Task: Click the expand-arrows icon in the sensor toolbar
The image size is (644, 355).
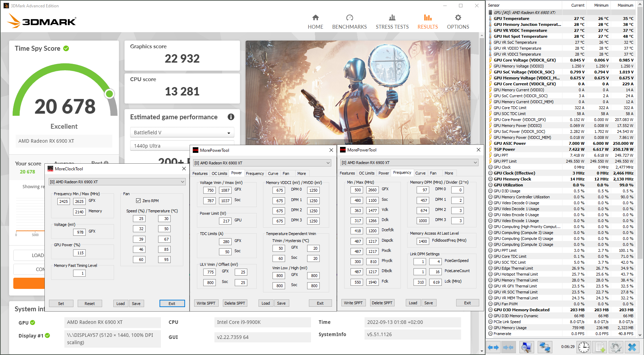Action: (x=493, y=347)
